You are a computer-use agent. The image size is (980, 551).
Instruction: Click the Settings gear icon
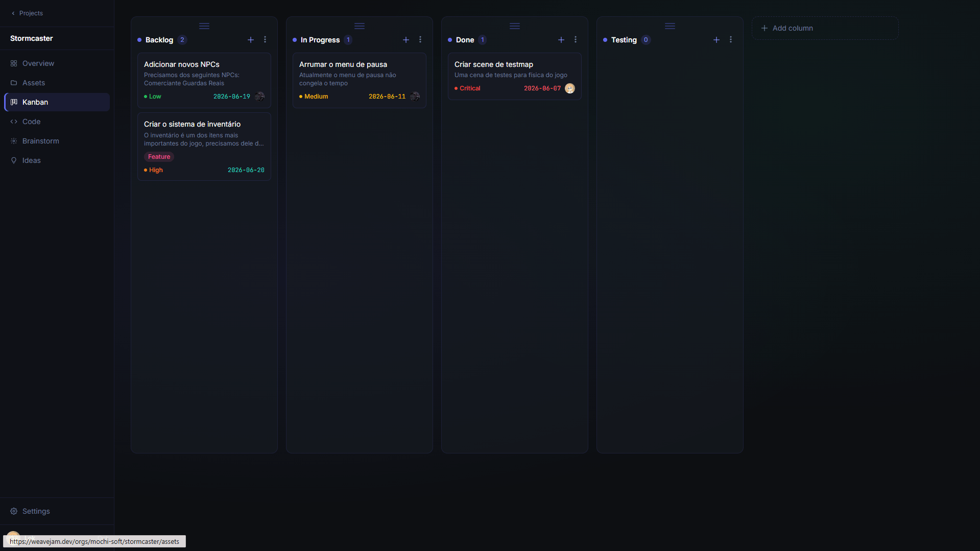[x=14, y=511]
